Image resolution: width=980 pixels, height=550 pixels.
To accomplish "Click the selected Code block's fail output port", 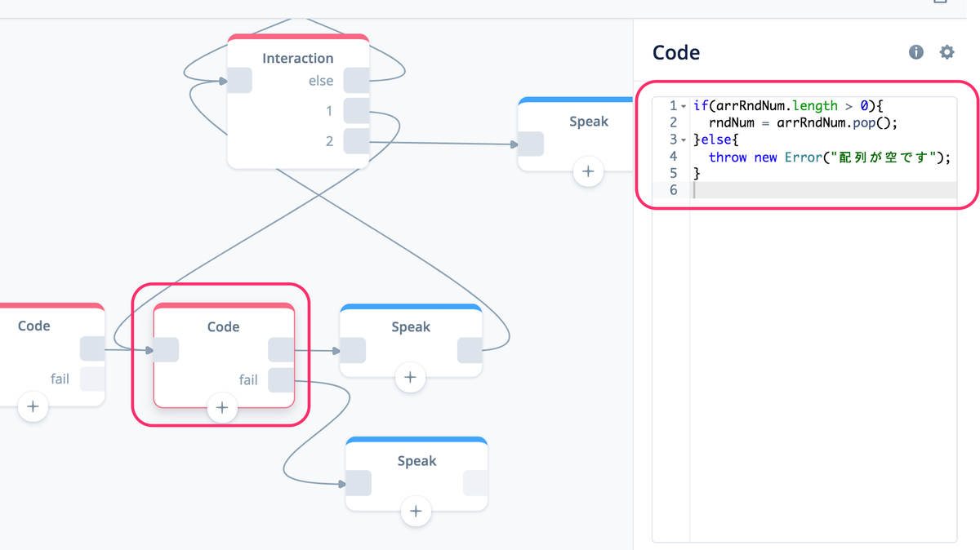I will (281, 380).
